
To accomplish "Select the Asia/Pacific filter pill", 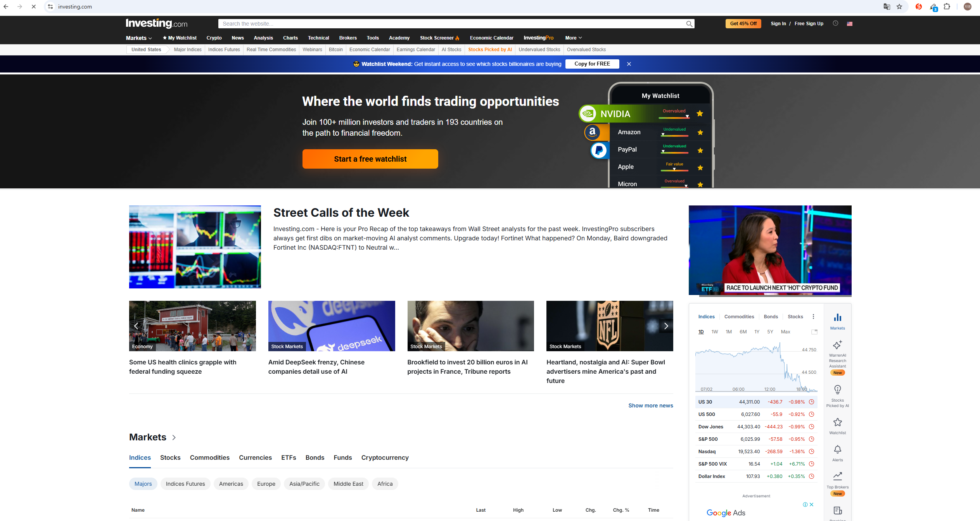I will click(304, 484).
